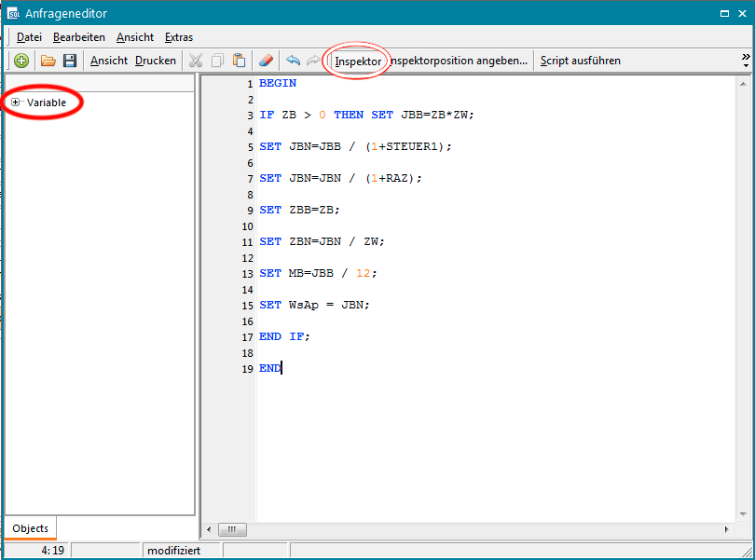Click the 'modifiziert' status bar entry
Screen dimensions: 755x560
point(173,551)
